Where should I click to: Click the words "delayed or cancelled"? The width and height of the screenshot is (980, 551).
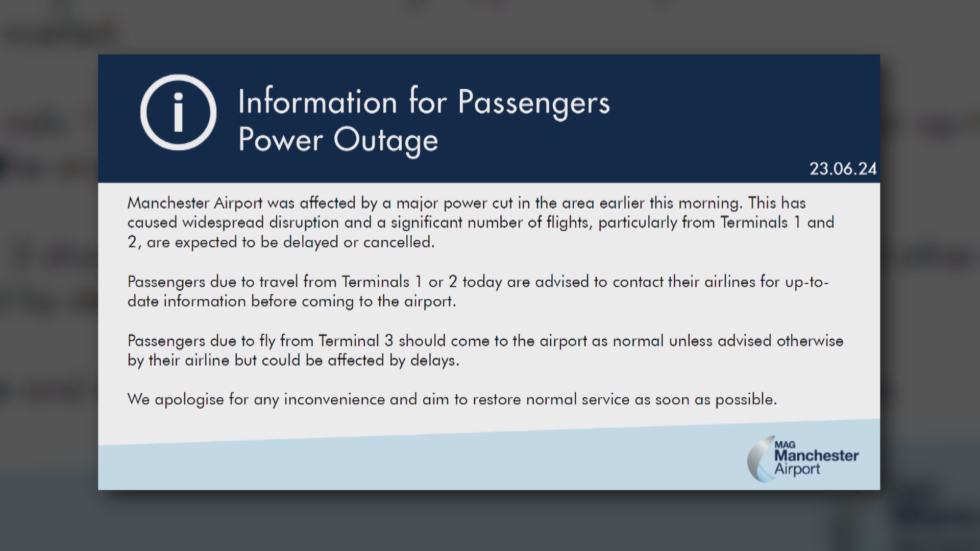click(358, 242)
